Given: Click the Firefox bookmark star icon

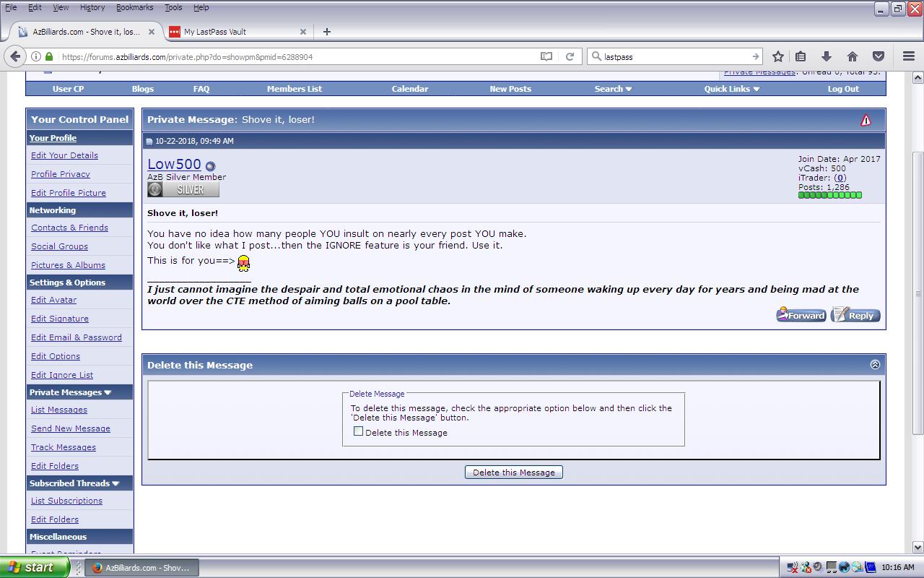Looking at the screenshot, I should 777,56.
